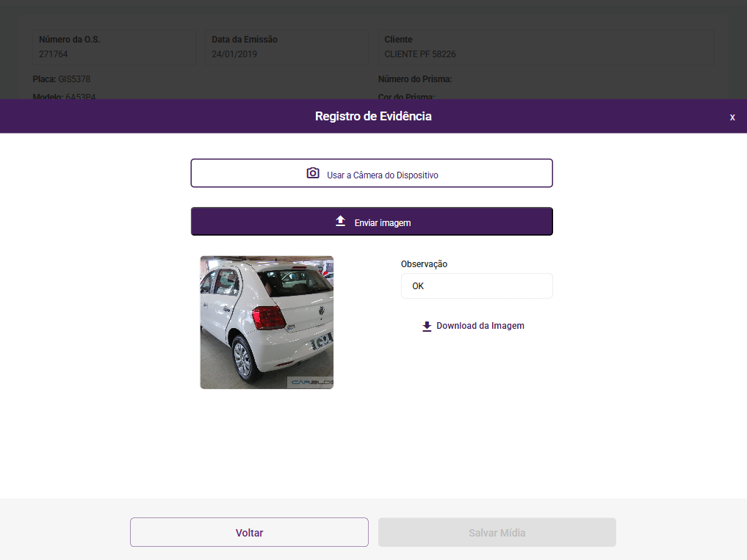This screenshot has height=560, width=747.
Task: Click the Download da Imagem link
Action: coord(473,326)
